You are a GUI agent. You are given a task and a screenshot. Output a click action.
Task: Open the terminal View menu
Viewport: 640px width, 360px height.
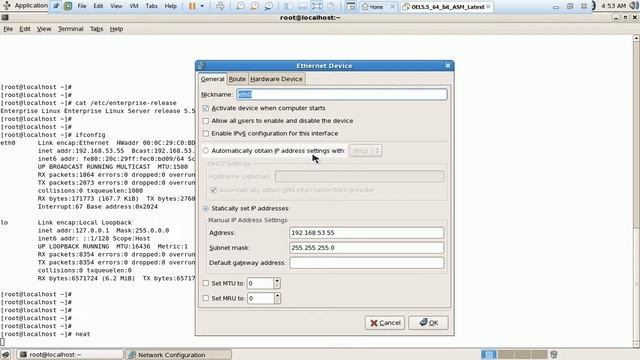[x=44, y=29]
